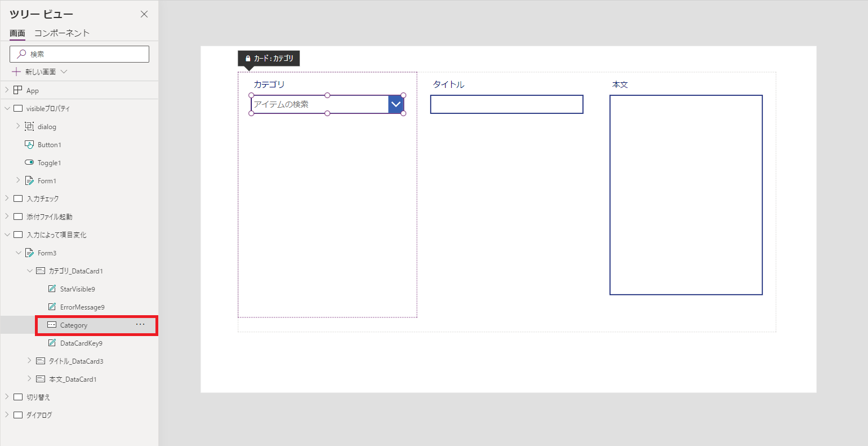Select ErrorMessage9 in the tree
Screen dimensions: 868x446
click(82, 307)
